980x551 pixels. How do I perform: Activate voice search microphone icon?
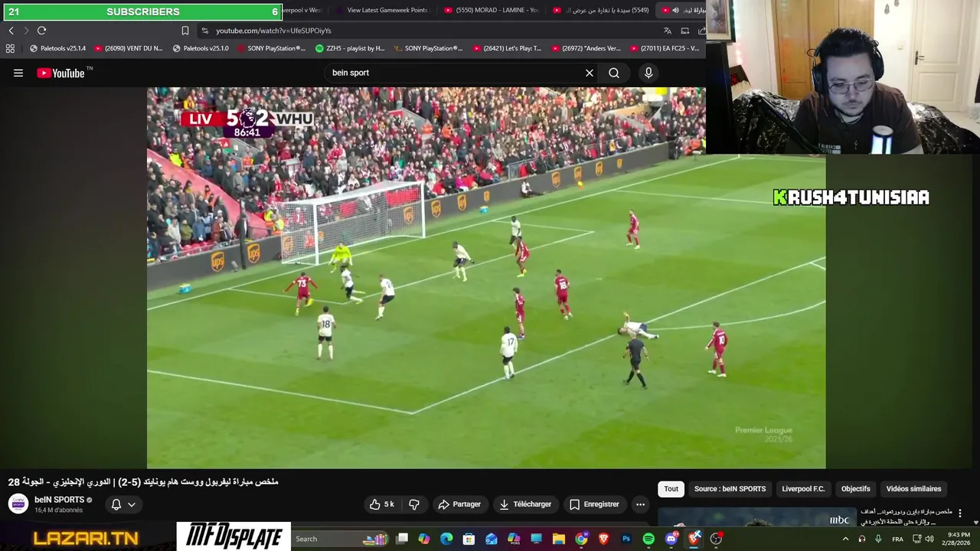click(x=648, y=73)
